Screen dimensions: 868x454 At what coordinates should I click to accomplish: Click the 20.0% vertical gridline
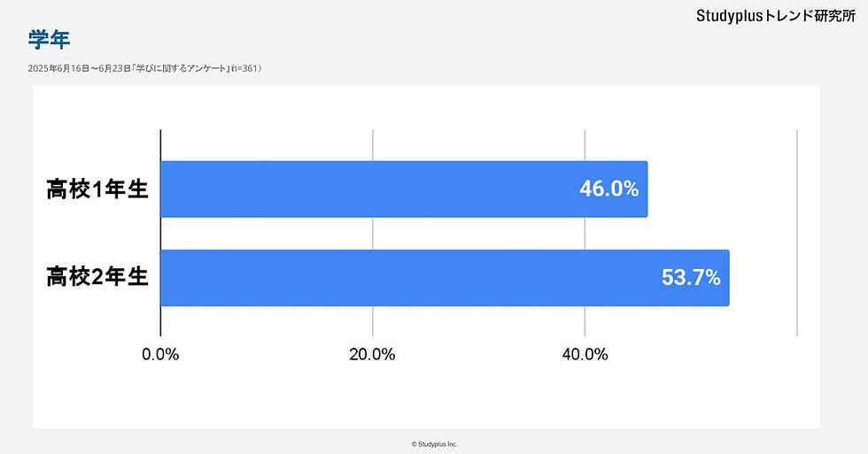[373, 232]
